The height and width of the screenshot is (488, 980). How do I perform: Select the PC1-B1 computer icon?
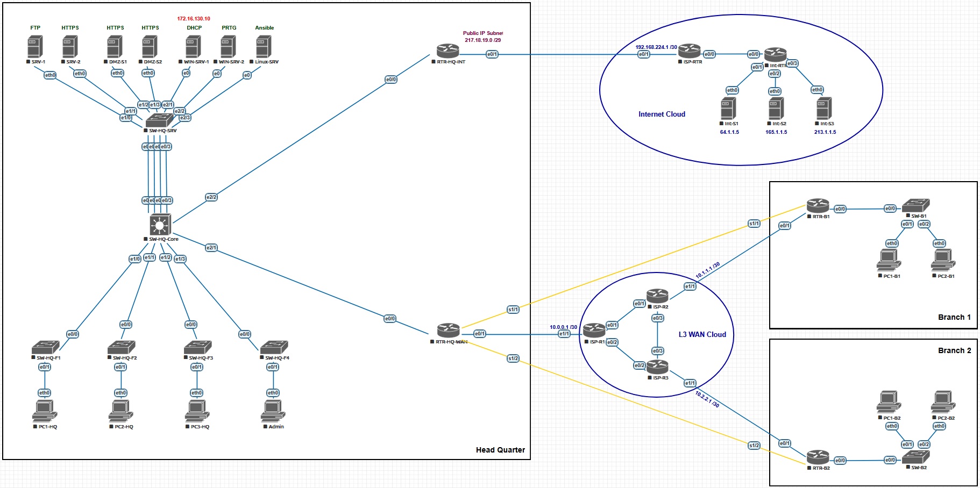coord(888,261)
